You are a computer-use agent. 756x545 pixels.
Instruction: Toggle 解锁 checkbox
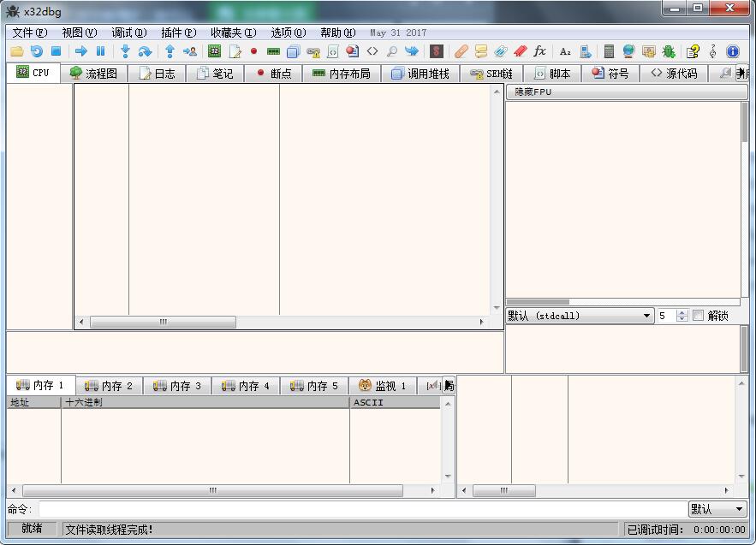698,316
